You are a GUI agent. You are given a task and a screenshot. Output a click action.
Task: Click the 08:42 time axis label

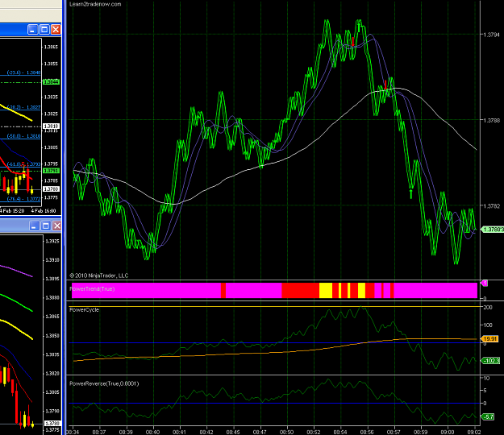click(206, 432)
